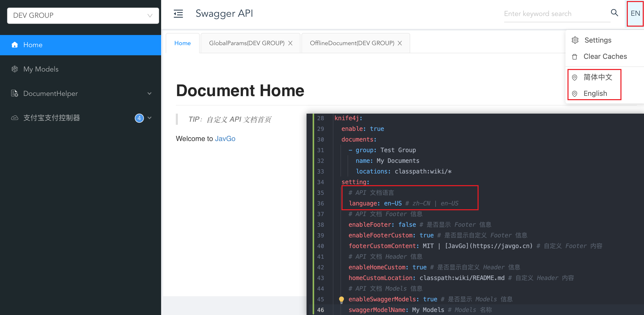
Task: Click the DocumentHelper document icon
Action: [14, 93]
